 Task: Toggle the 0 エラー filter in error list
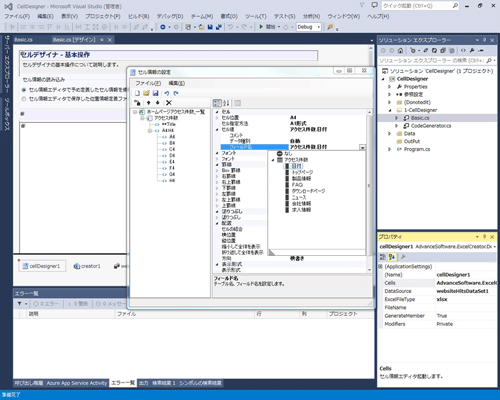click(x=46, y=304)
